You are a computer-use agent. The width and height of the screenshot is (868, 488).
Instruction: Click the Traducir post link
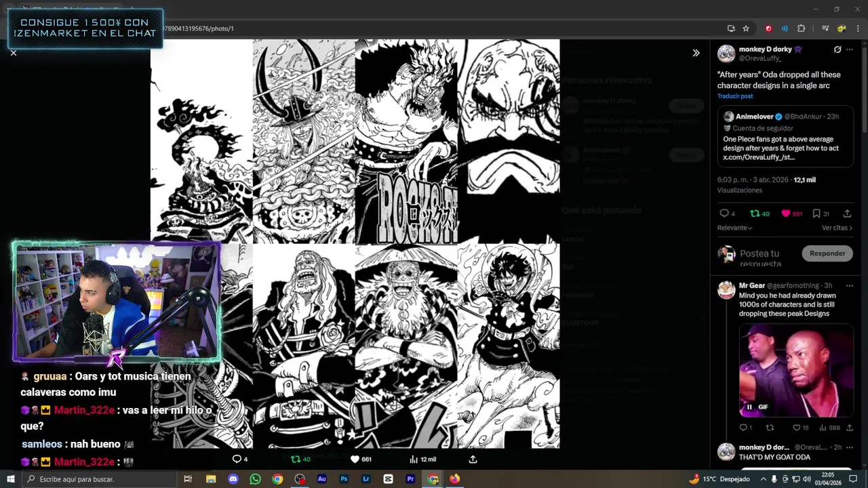coord(735,96)
